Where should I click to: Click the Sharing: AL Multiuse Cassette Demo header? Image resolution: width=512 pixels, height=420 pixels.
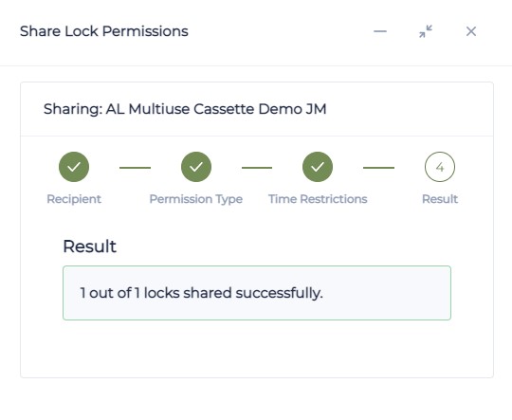(185, 109)
